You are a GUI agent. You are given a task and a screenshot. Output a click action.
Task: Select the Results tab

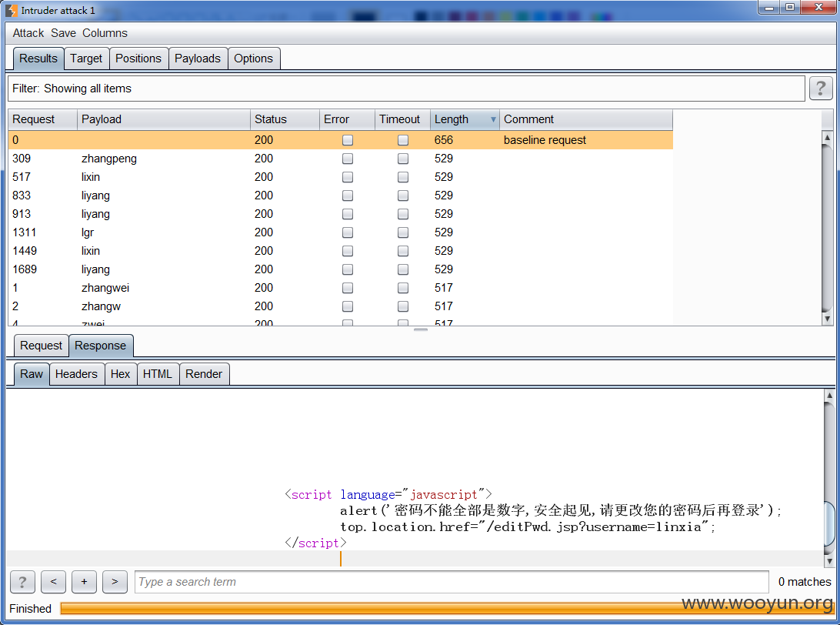pos(38,58)
